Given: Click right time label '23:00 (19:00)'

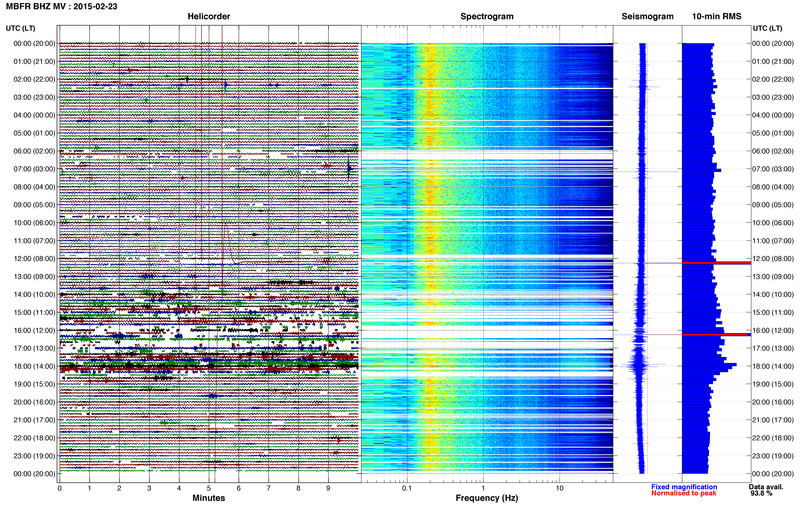Looking at the screenshot, I should point(773,456).
